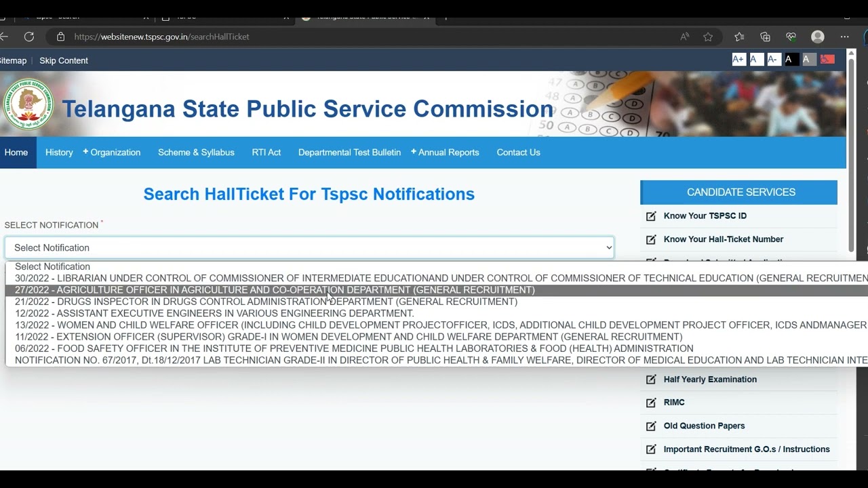Open the Collections icon in browser toolbar
Screen dimensions: 868x488
click(765, 37)
